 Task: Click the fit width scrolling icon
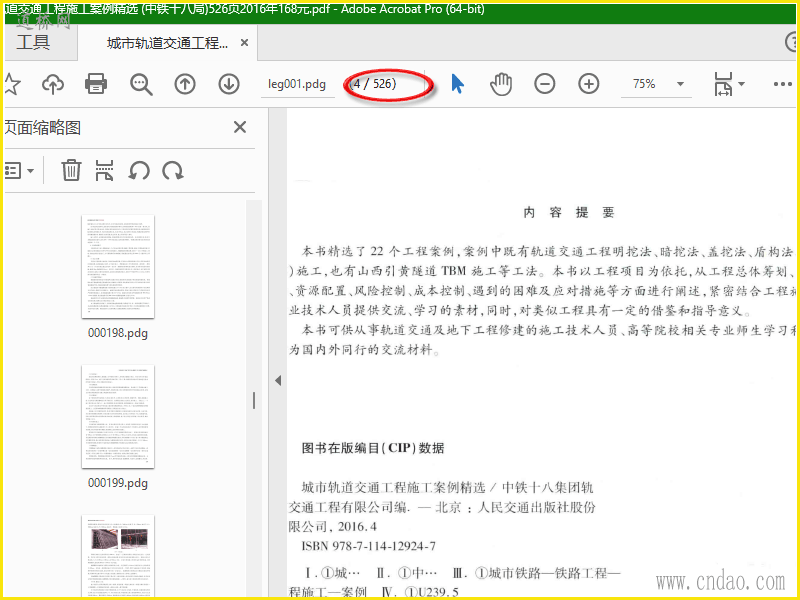pyautogui.click(x=723, y=84)
